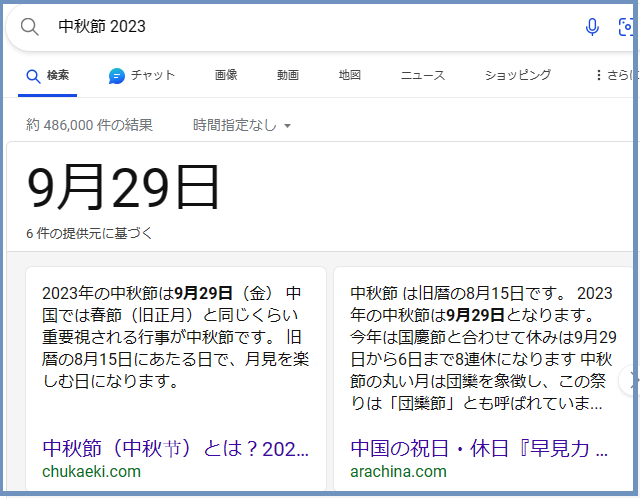Open the 時間指定なし time filter dropdown
This screenshot has width=640, height=498.
pyautogui.click(x=242, y=125)
